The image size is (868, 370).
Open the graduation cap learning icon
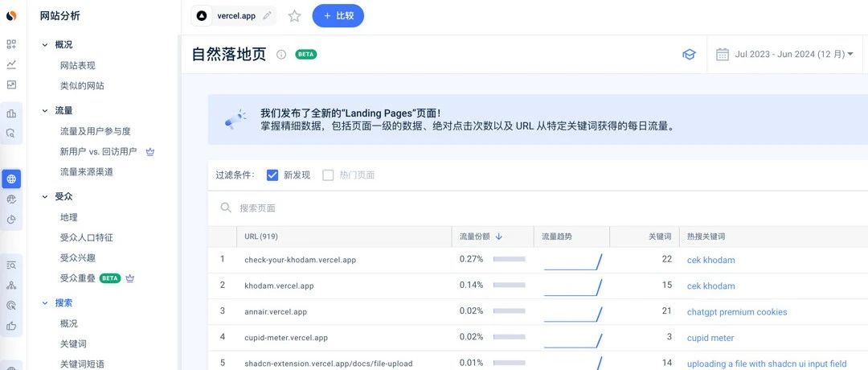[x=689, y=55]
